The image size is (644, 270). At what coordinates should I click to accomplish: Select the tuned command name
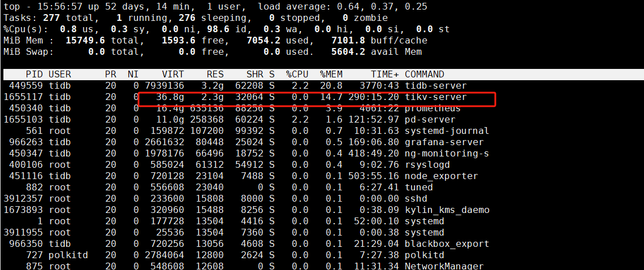tap(419, 187)
